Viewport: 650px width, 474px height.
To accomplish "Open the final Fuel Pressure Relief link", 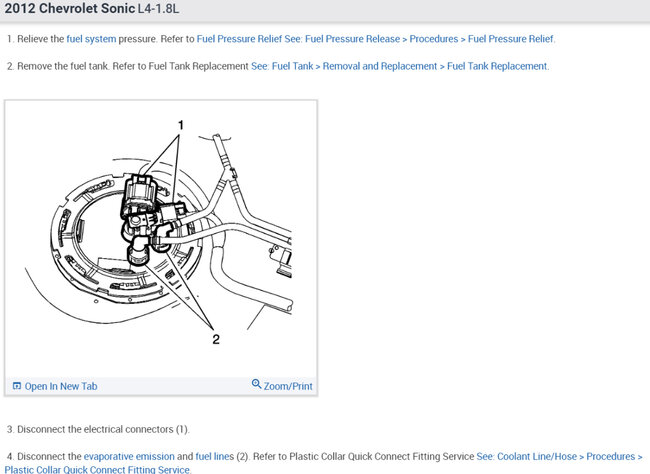I will pos(511,39).
